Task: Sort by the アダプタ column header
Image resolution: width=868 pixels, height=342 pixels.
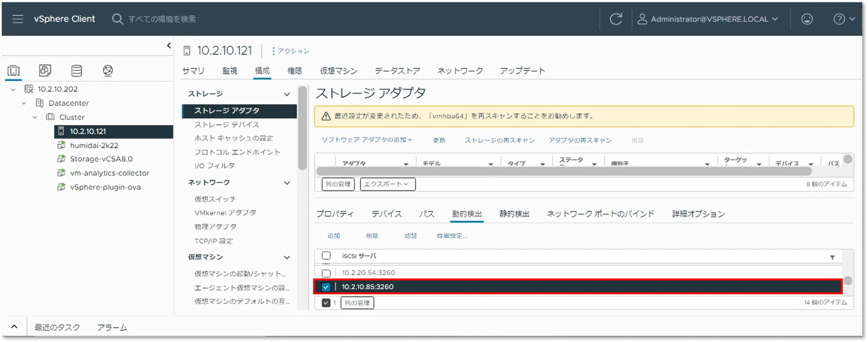Action: point(354,163)
